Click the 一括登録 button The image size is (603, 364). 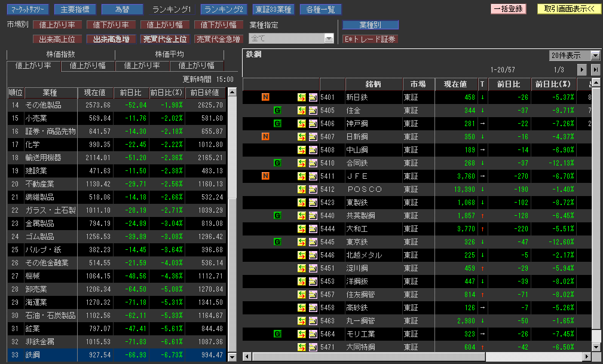[507, 9]
